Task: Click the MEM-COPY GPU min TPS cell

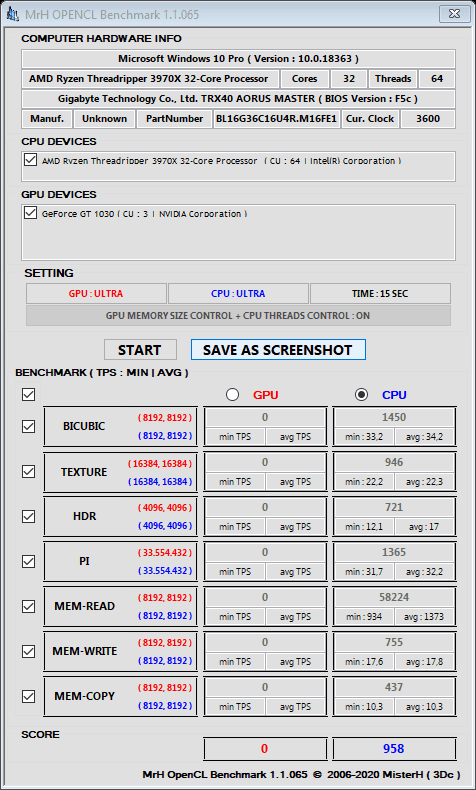Action: [x=235, y=707]
